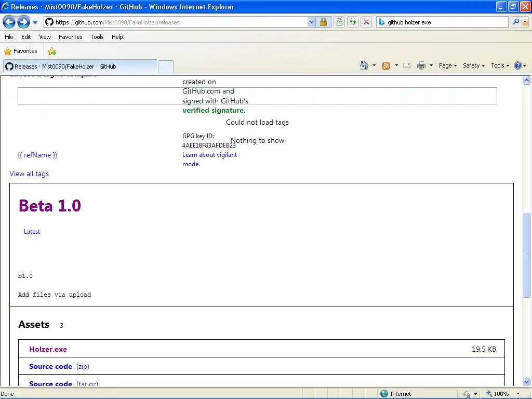Click the {{ refName }} link

(37, 155)
